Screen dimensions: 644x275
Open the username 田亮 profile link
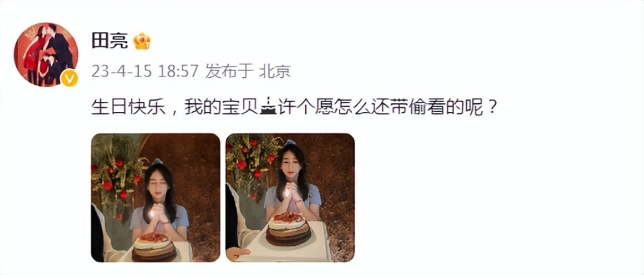(x=109, y=41)
